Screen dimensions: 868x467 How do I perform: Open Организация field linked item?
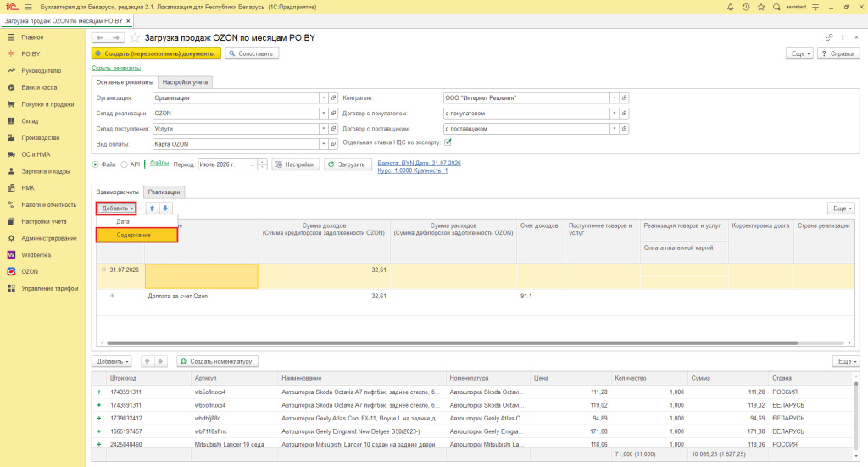click(x=333, y=98)
